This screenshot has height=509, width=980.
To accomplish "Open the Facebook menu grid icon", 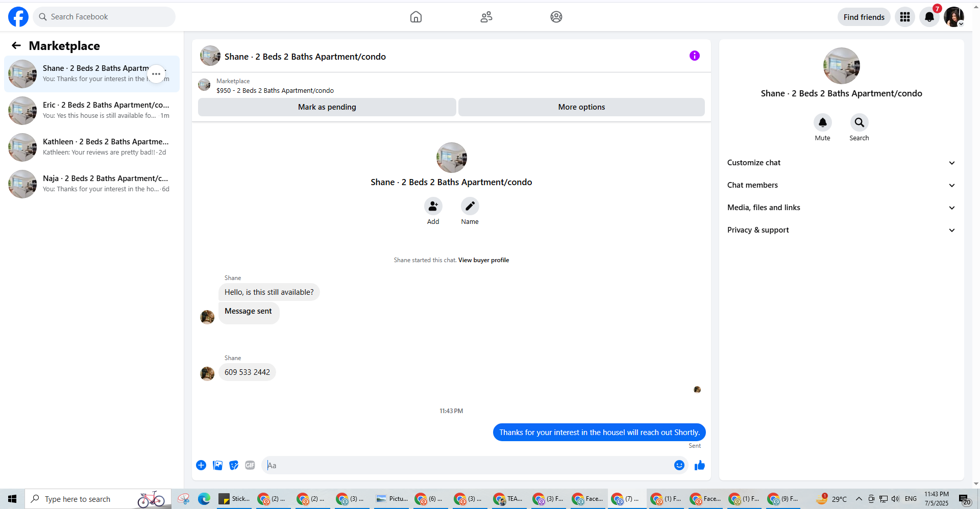I will click(905, 17).
